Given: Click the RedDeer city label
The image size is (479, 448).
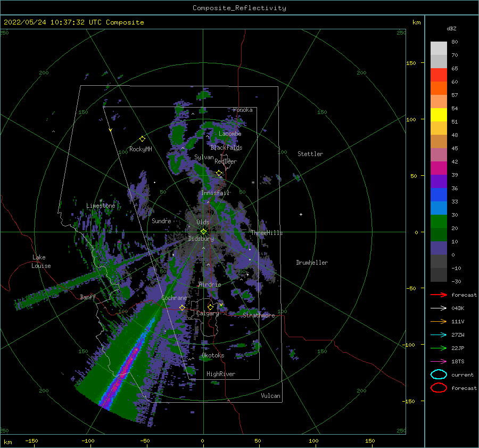Looking at the screenshot, I should (226, 161).
